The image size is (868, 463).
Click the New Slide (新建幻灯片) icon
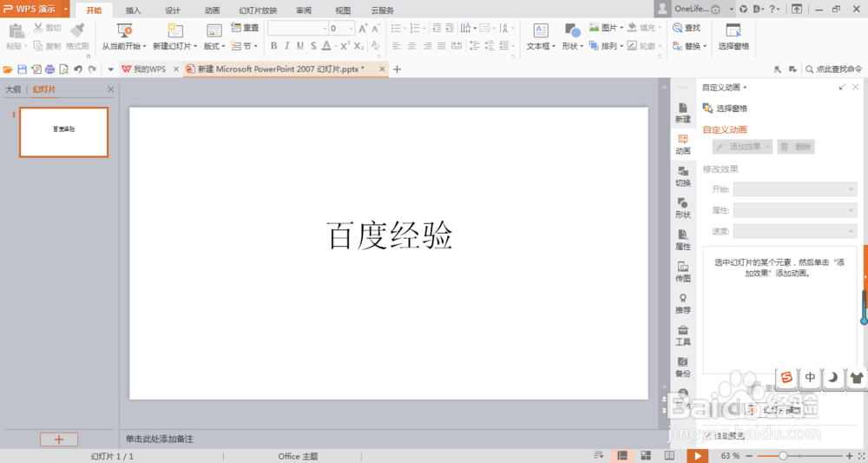tap(175, 30)
